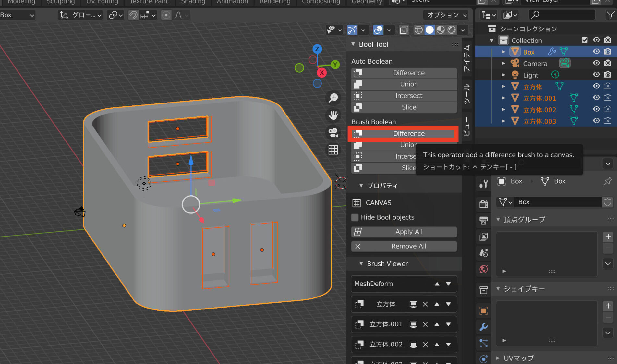Image resolution: width=617 pixels, height=364 pixels.
Task: Toggle visibility of the Light object
Action: pos(596,74)
